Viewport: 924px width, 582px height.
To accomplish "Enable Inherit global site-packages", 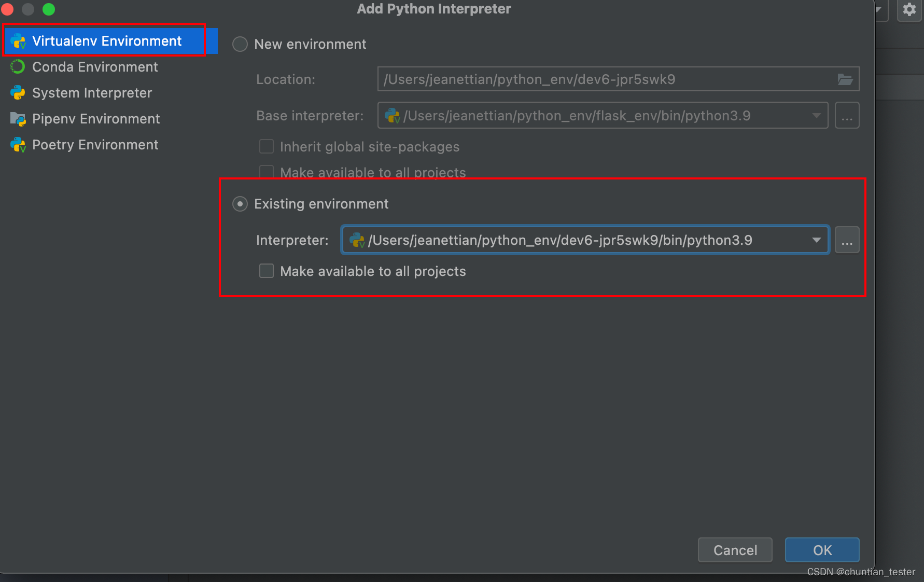I will (266, 146).
